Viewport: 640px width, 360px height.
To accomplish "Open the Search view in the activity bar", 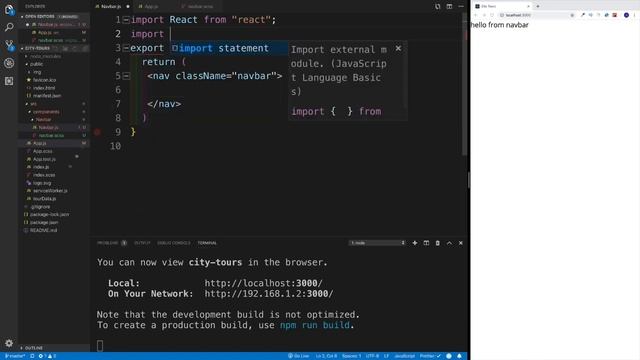I will click(x=9, y=27).
